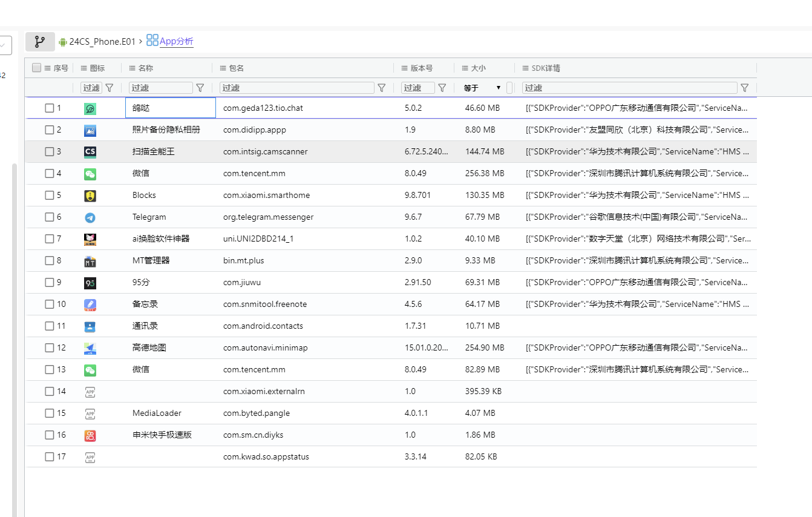Open the 等于 size comparison dropdown
The height and width of the screenshot is (517, 812).
coord(483,88)
